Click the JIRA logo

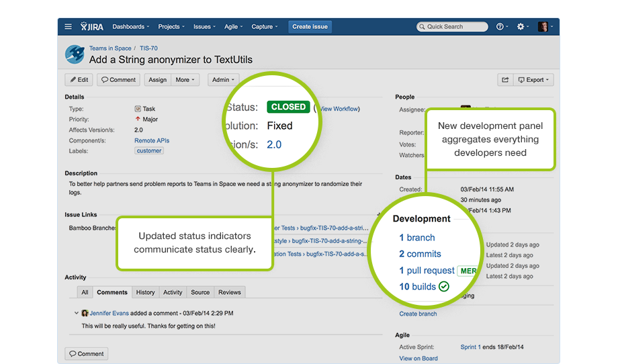coord(92,26)
